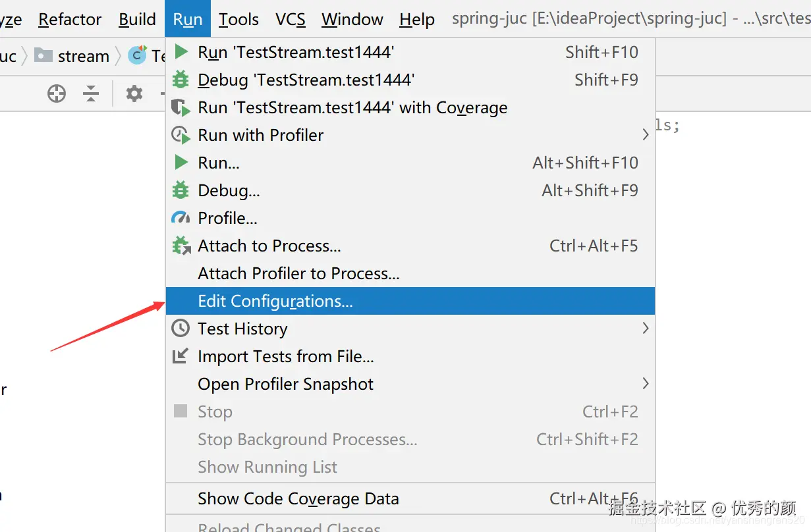Image resolution: width=811 pixels, height=532 pixels.
Task: Expand the Run with Profiler submenu arrow
Action: coord(645,135)
